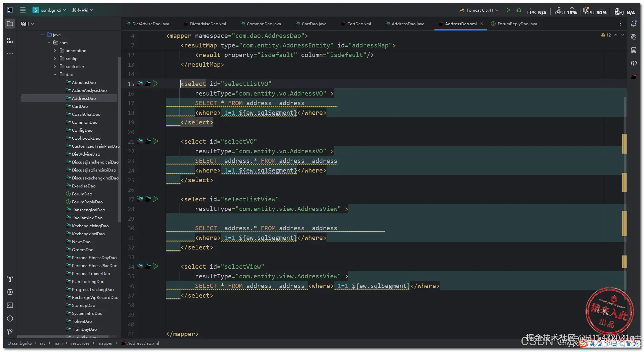This screenshot has height=352, width=644.
Task: Open the warnings inspection widget showing 12
Action: point(606,35)
